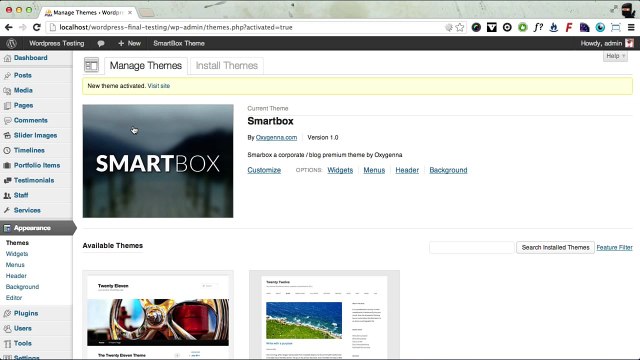Open the Feature Filter link
This screenshot has height=360, width=640.
point(614,248)
